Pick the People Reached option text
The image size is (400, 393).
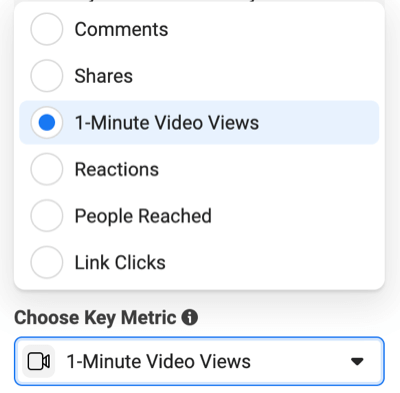click(143, 216)
